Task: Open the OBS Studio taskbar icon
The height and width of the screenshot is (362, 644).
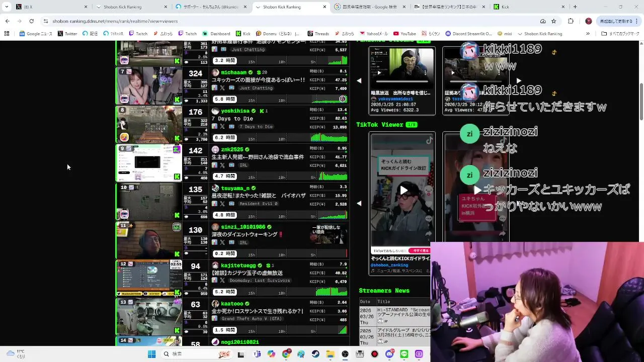Action: click(x=345, y=354)
